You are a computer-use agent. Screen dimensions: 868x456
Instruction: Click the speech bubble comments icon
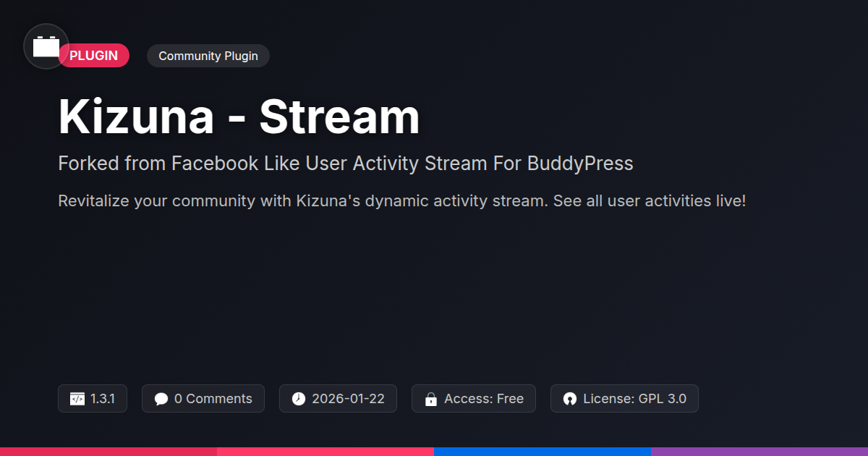[161, 399]
